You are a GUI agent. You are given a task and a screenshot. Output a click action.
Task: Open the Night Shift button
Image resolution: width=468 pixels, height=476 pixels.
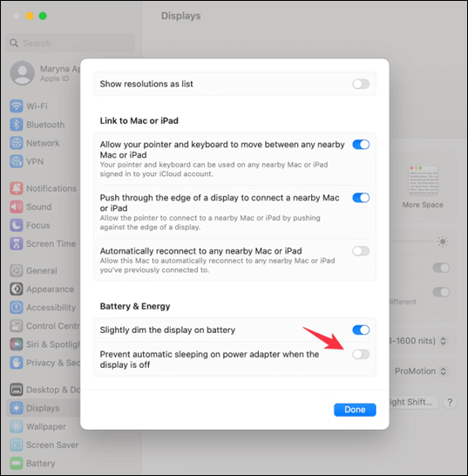pos(413,402)
